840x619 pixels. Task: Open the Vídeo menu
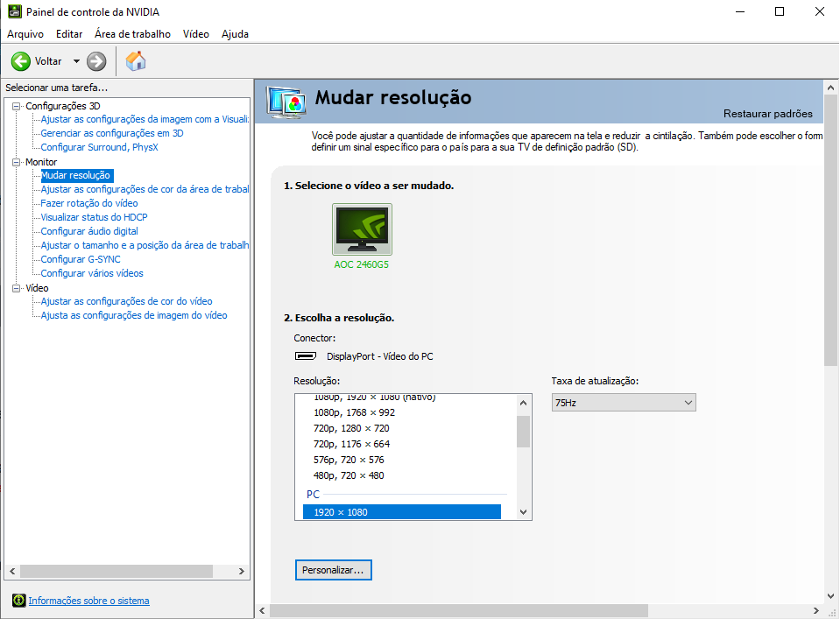(x=196, y=34)
